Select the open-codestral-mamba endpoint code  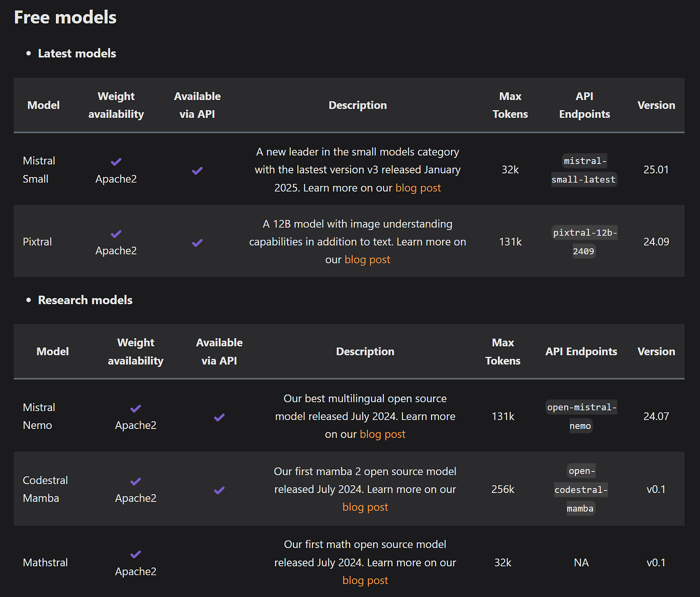click(x=580, y=490)
